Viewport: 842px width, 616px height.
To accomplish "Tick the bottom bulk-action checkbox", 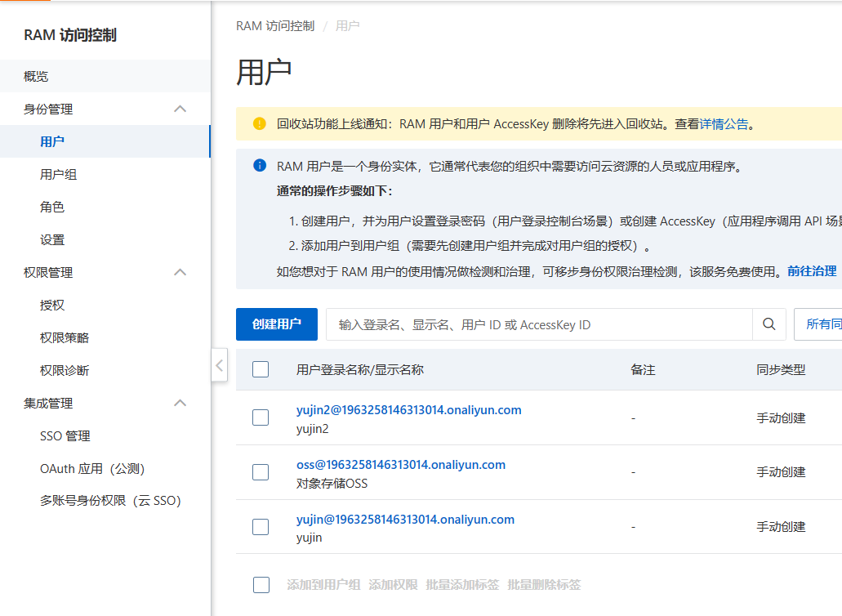I will coord(261,585).
